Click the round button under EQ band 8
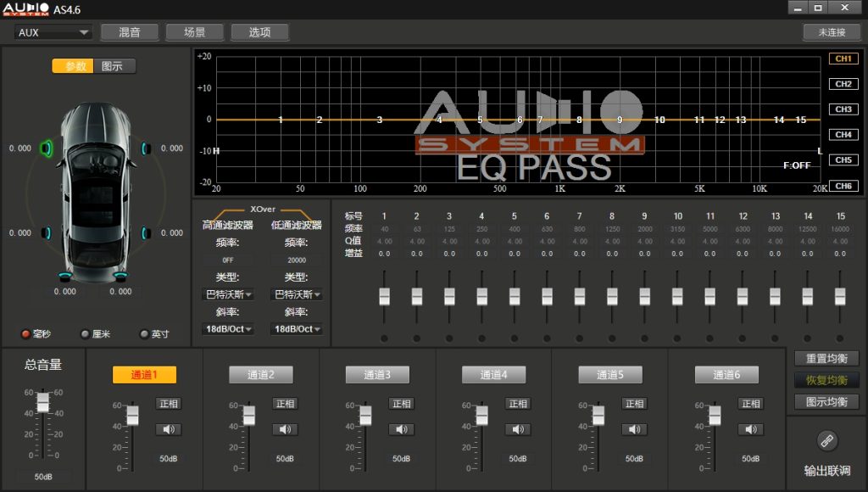 [x=612, y=338]
